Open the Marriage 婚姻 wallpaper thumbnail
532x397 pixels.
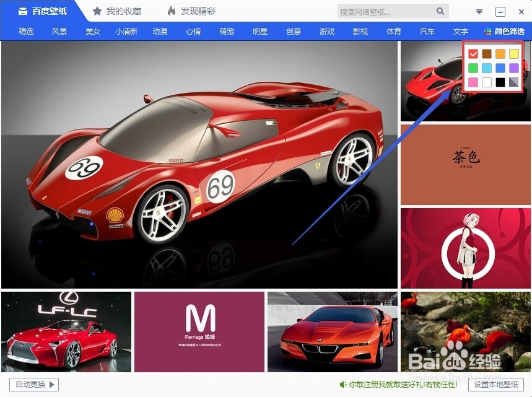199,332
